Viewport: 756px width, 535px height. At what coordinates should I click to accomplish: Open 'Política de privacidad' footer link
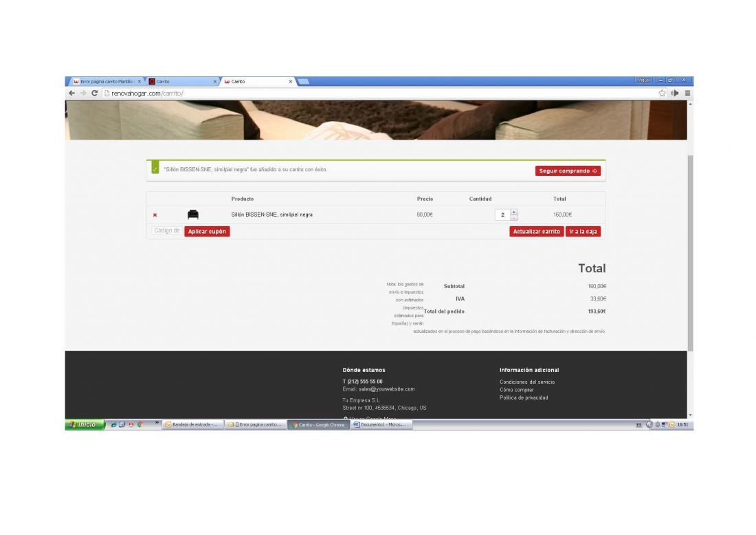(x=524, y=397)
